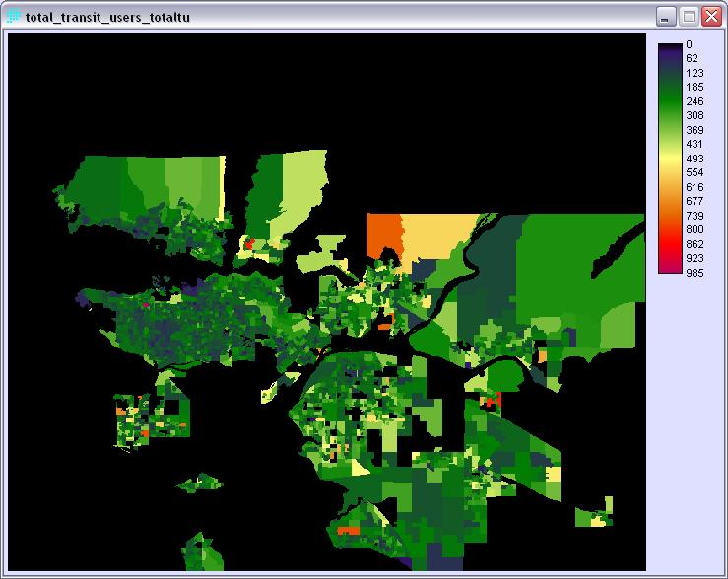
Task: Close the total_transit_users_totaltu window
Action: point(710,18)
